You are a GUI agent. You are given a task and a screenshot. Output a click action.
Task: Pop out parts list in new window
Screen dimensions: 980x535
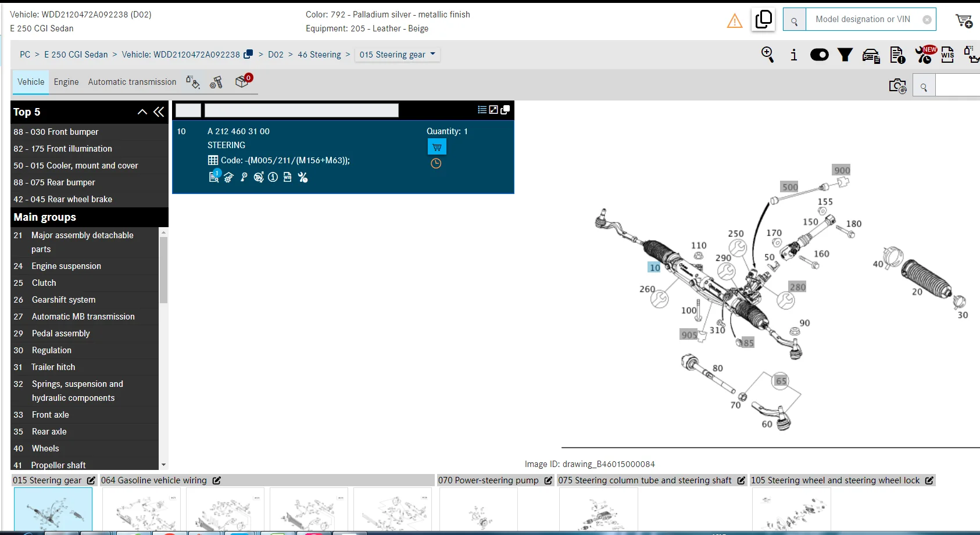pos(505,110)
